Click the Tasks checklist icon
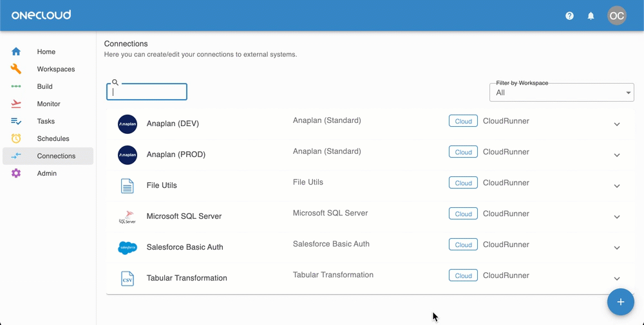The image size is (644, 325). (16, 121)
